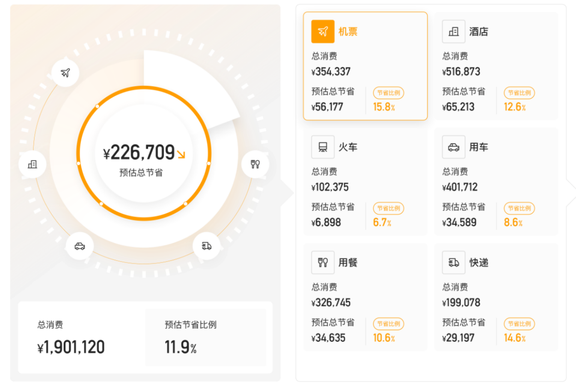Click the 预估节省比例 11.9% summary box
576x392 pixels.
pos(205,337)
